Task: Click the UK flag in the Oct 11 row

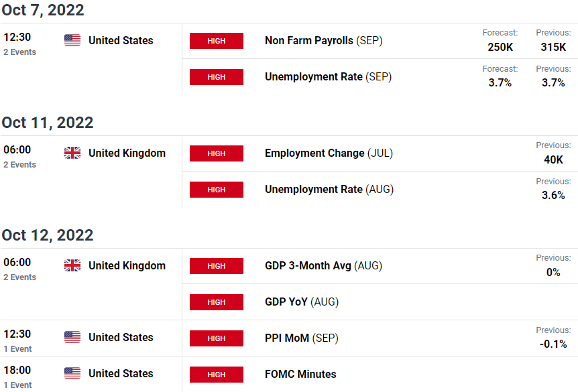Action: (x=72, y=153)
